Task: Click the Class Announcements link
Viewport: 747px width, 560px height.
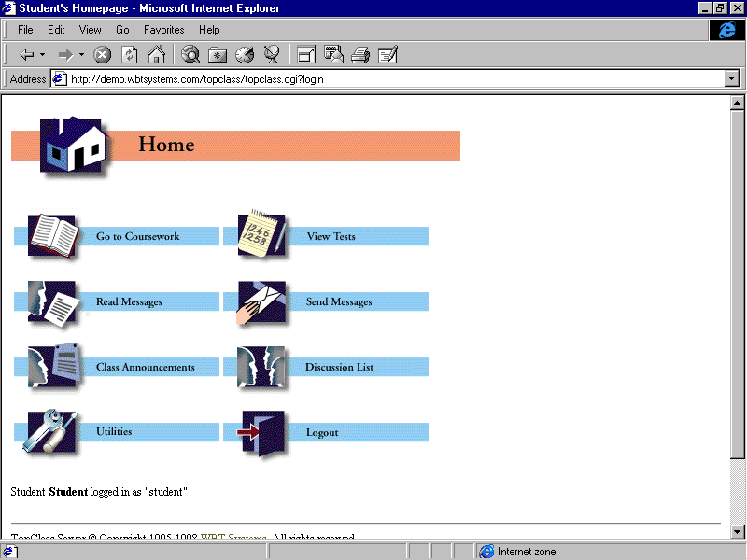Action: (145, 368)
